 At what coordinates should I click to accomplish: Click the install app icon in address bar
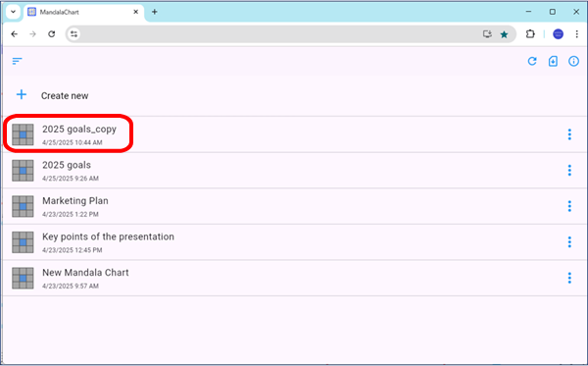(x=487, y=34)
